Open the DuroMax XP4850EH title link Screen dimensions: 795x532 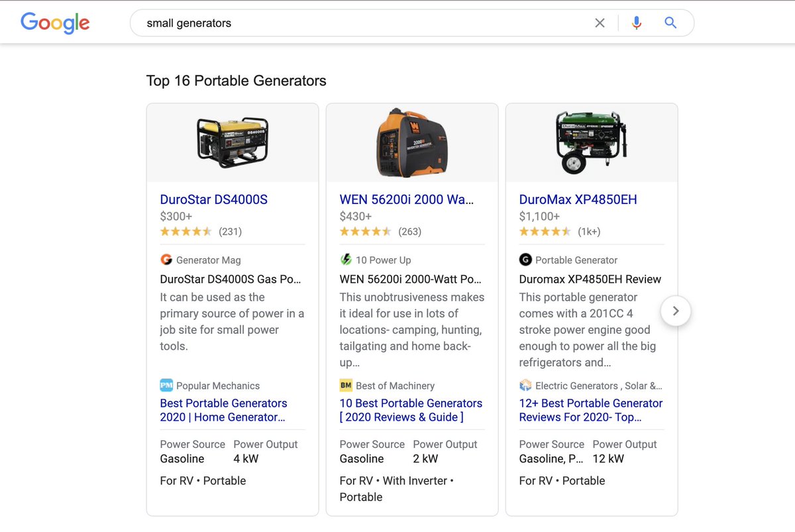(x=578, y=199)
